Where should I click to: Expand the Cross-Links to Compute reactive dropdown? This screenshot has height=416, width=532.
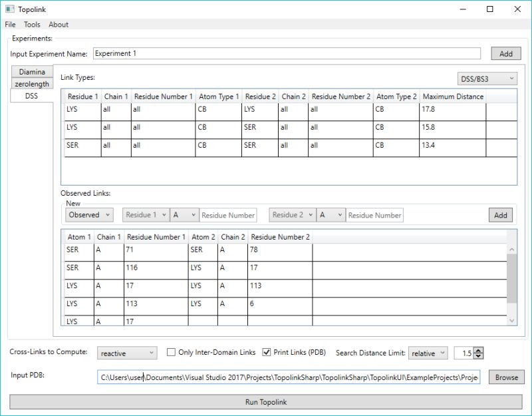(x=127, y=353)
